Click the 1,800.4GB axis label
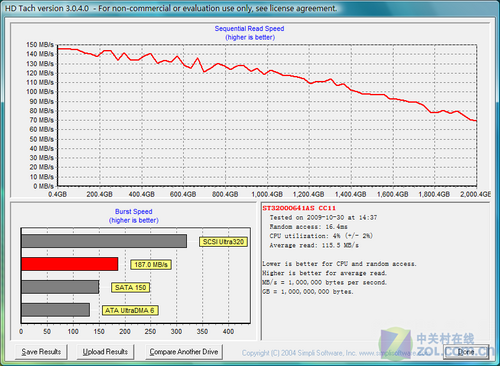 pyautogui.click(x=434, y=194)
